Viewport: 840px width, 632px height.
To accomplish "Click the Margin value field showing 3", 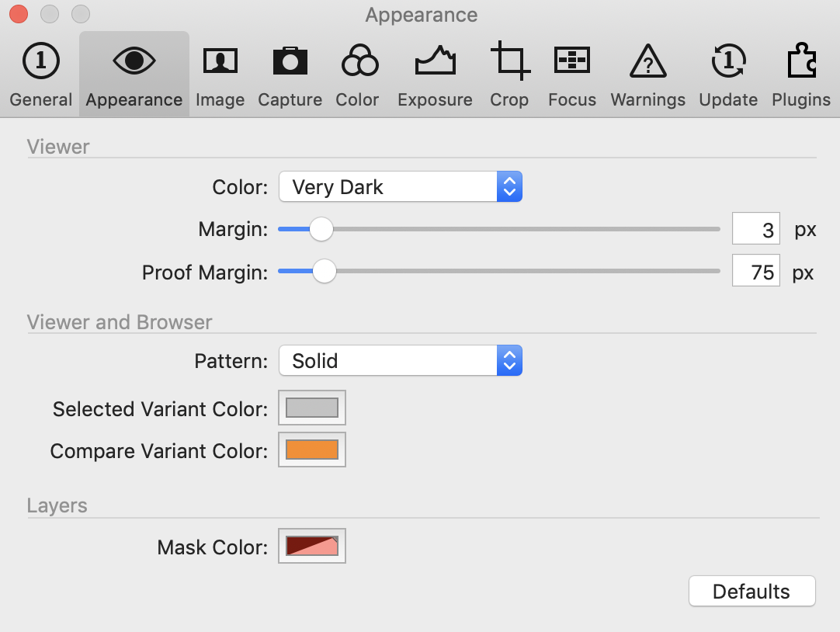I will pos(756,229).
